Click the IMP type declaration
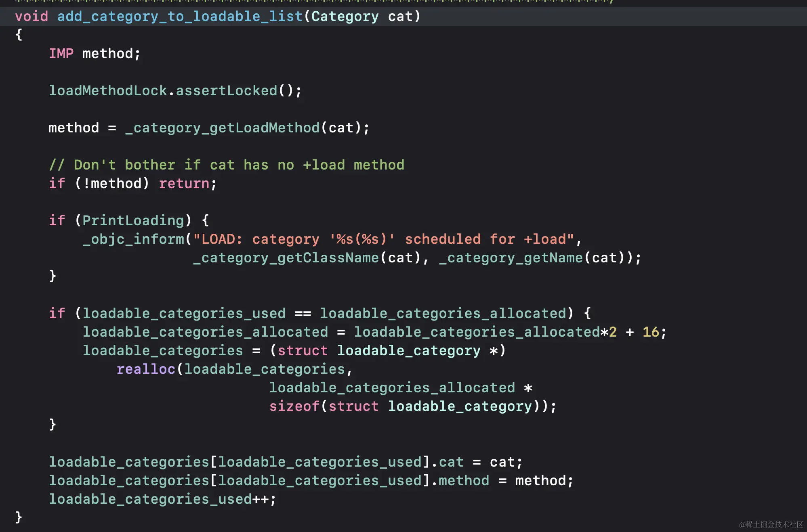The height and width of the screenshot is (532, 807). [61, 54]
